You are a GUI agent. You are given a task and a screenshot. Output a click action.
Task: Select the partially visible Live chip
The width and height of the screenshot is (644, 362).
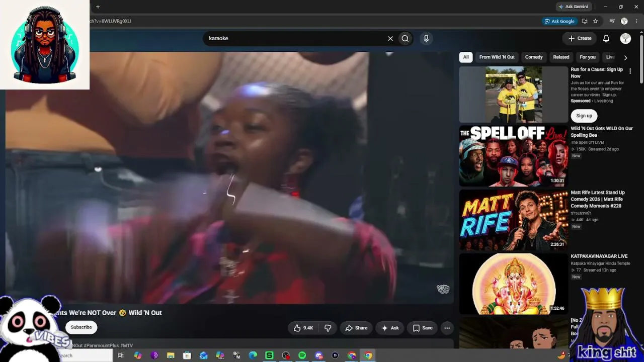(x=610, y=57)
